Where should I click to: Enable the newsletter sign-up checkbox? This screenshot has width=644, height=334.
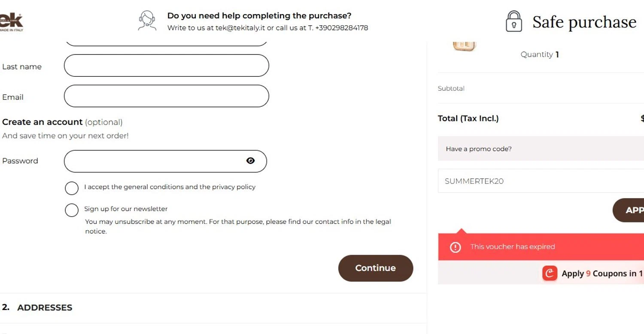pos(72,210)
